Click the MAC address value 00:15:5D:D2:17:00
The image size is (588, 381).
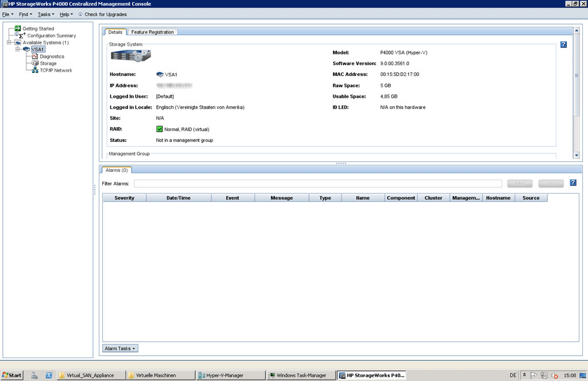(400, 74)
